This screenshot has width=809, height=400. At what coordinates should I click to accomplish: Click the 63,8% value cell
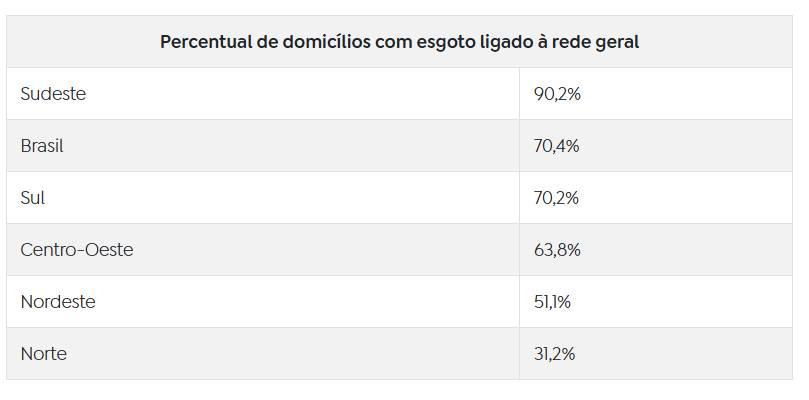click(557, 250)
